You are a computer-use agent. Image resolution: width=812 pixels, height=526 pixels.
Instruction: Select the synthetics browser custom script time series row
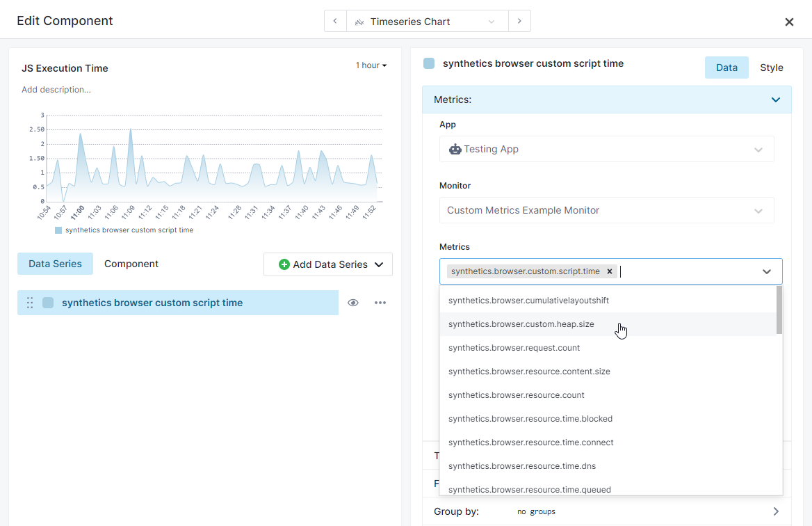click(178, 303)
